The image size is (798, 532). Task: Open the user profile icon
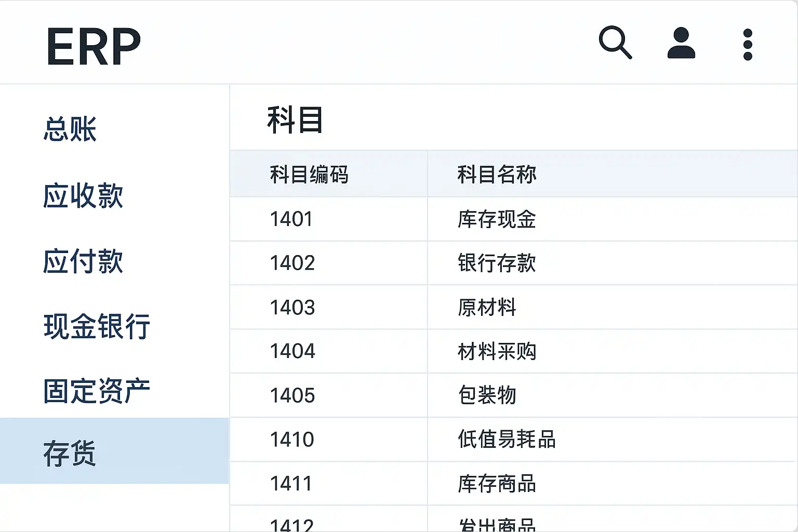(681, 44)
